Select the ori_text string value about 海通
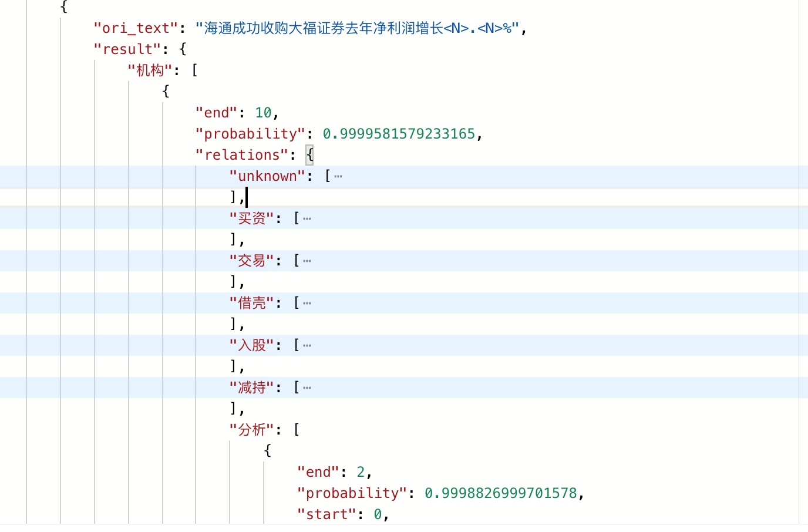 coord(358,28)
